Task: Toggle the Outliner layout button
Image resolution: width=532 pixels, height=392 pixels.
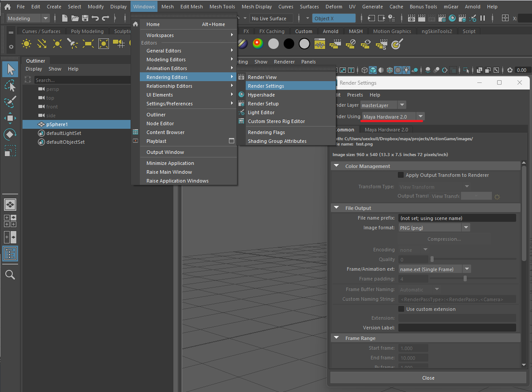Action: point(11,253)
